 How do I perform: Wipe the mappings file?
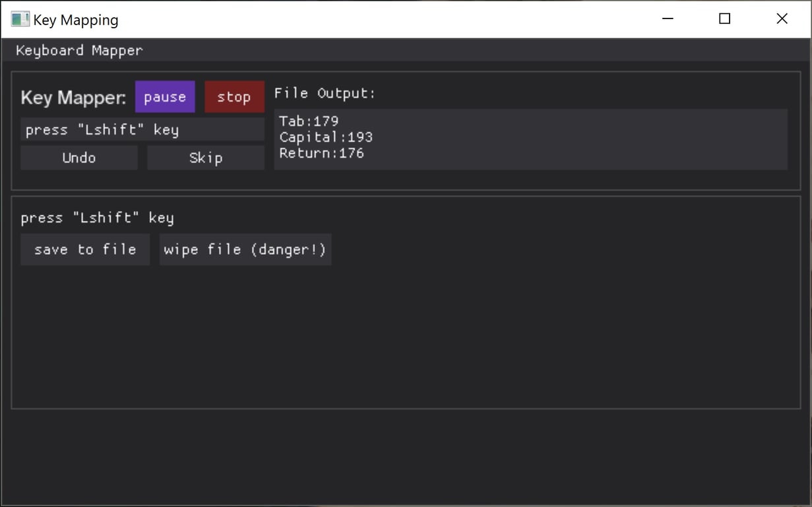245,249
